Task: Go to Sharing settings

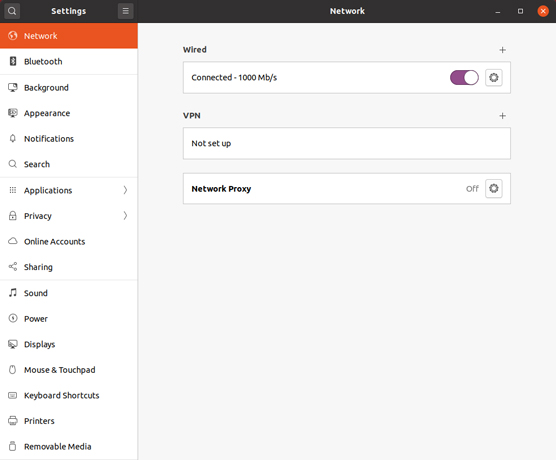Action: coord(69,267)
